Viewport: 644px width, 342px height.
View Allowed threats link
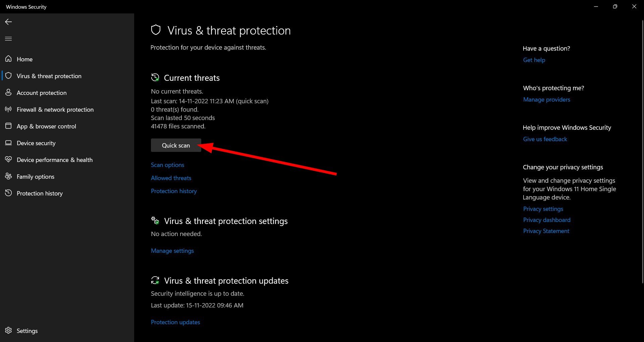[171, 178]
